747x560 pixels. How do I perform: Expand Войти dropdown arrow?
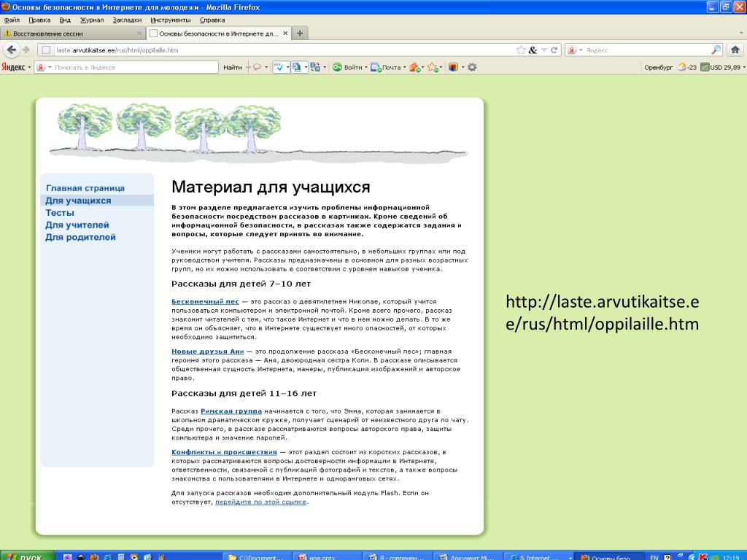tap(366, 67)
